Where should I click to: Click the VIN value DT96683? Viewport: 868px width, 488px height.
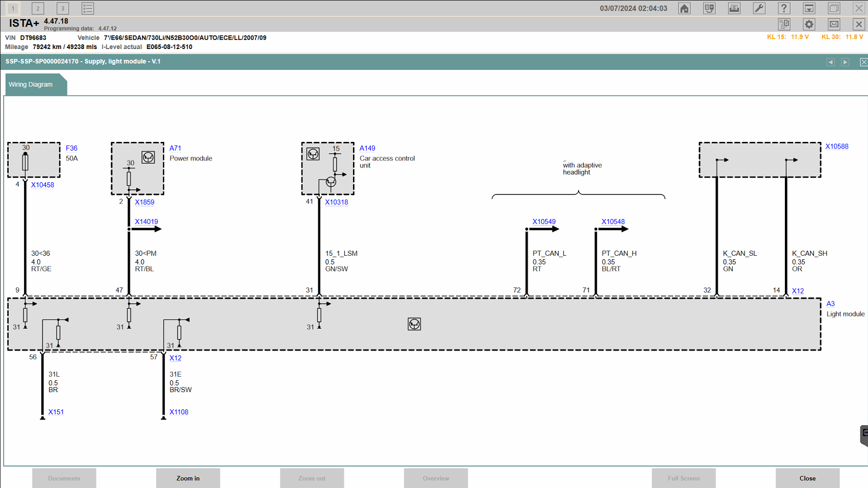[33, 38]
